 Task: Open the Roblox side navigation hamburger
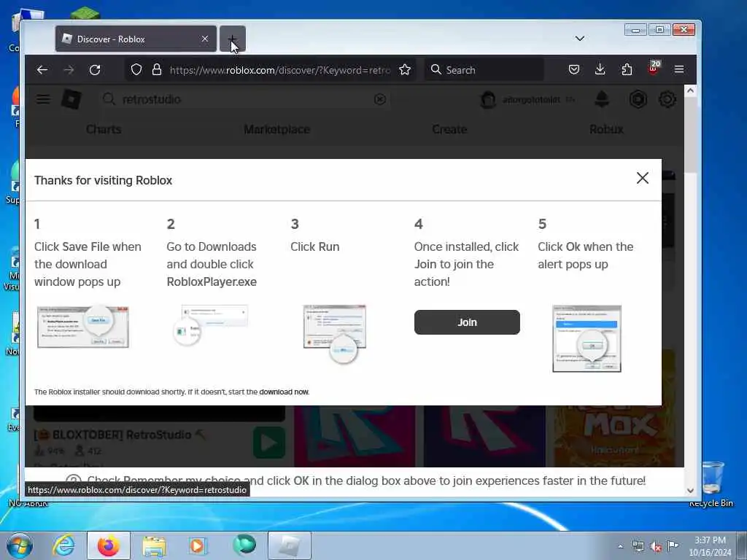[43, 99]
